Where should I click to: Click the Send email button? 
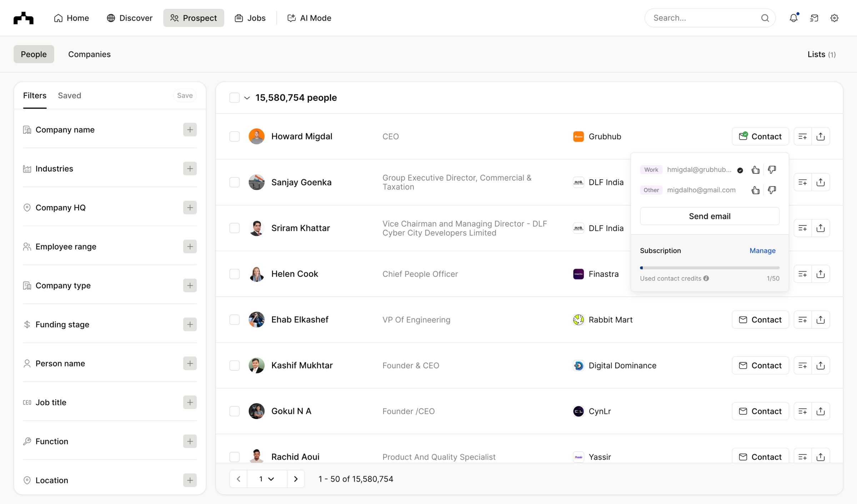point(710,216)
